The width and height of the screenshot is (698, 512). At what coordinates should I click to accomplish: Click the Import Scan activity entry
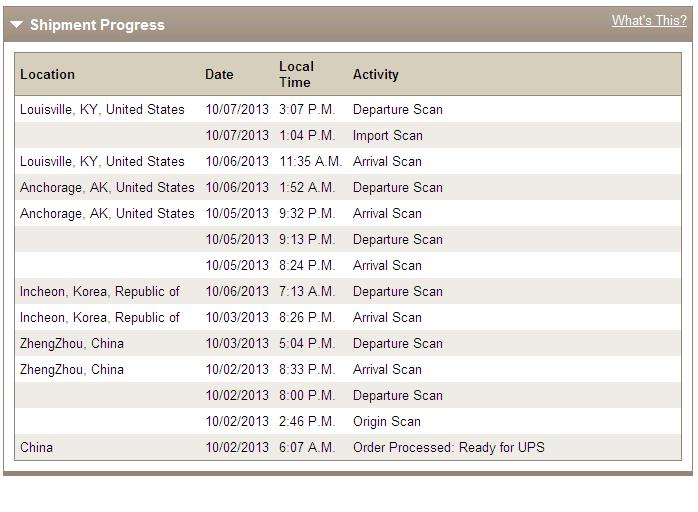[387, 135]
